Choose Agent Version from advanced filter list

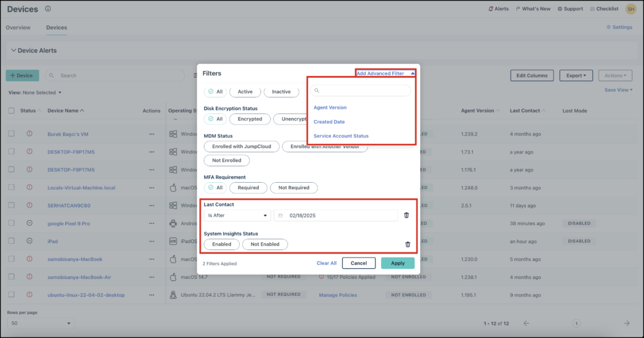point(330,107)
